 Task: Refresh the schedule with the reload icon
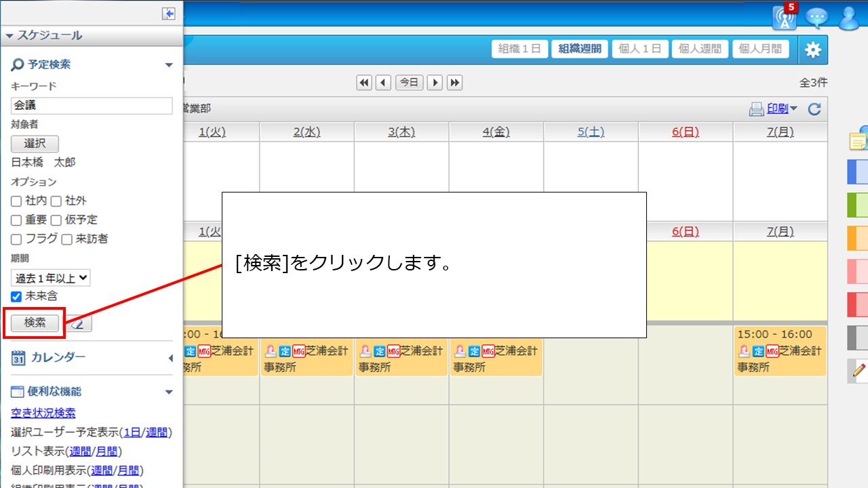coord(815,108)
